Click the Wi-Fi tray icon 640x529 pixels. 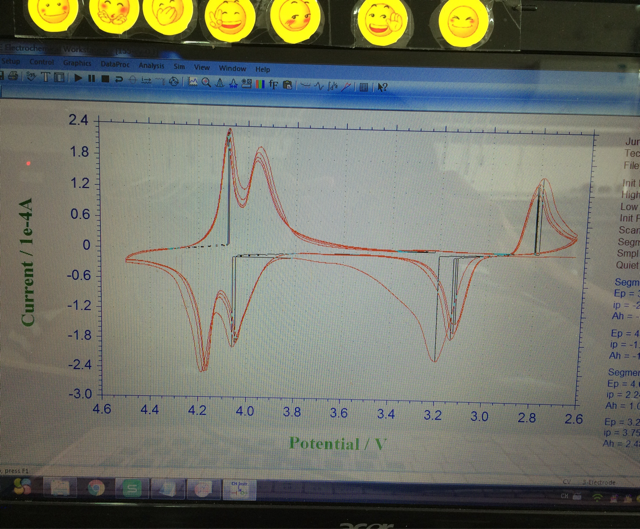click(x=598, y=497)
